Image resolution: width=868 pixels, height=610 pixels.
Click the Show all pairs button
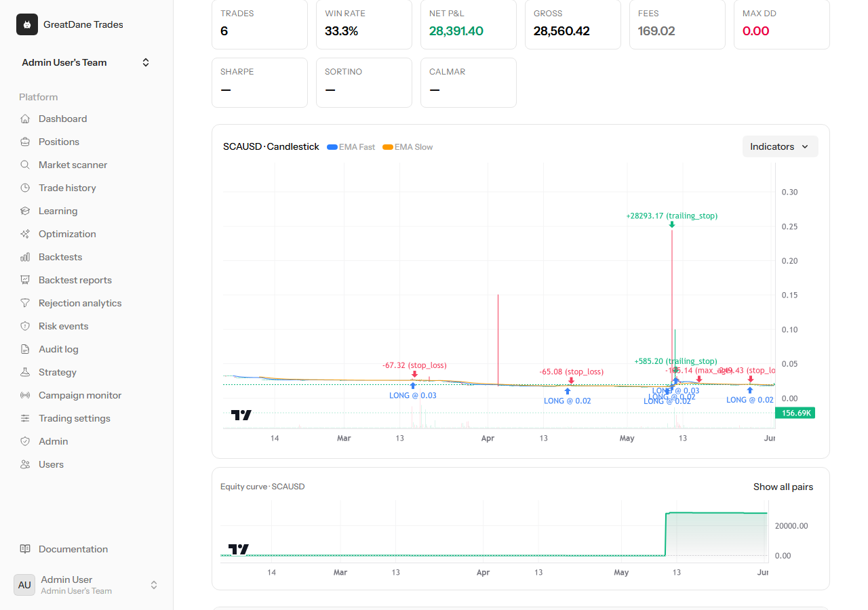coord(783,487)
